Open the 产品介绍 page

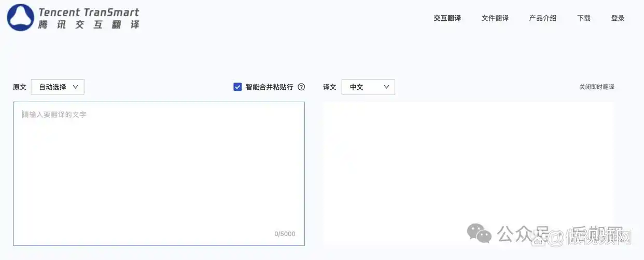(x=542, y=18)
